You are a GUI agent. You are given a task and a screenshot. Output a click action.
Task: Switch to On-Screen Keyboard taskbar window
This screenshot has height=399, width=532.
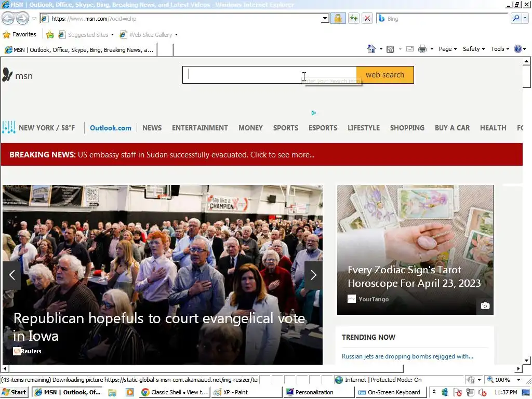(390, 393)
